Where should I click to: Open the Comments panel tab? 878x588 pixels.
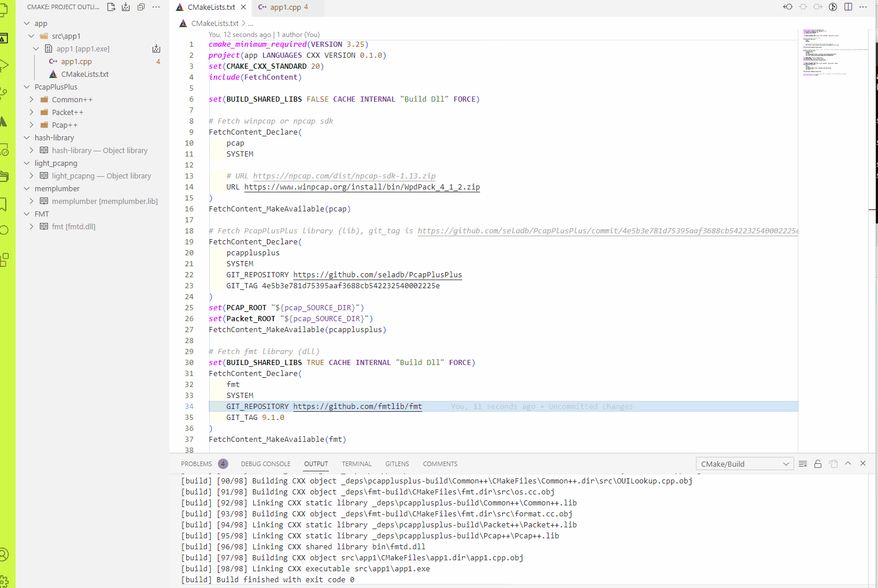point(440,464)
